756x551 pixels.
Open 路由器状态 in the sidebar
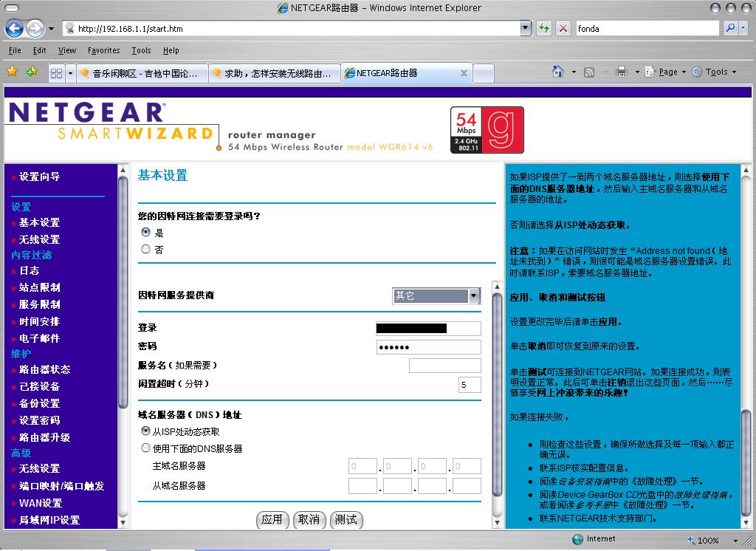tap(44, 369)
